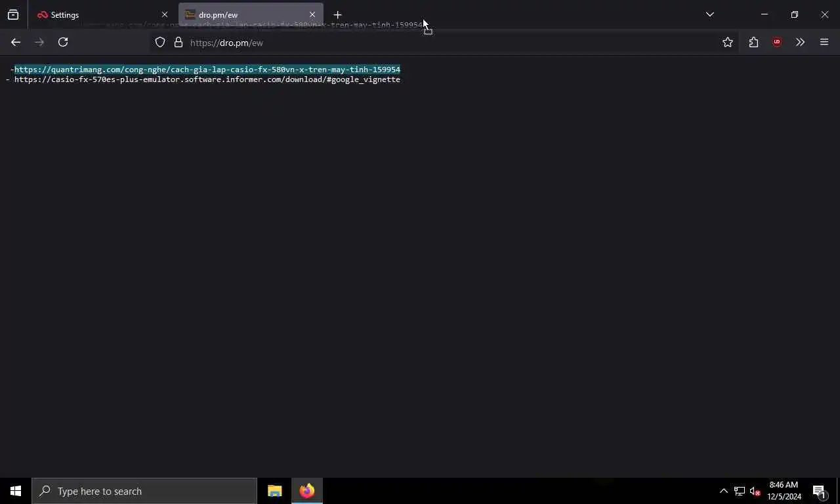Show more tools overflow chevrons
Viewport: 840px width, 504px height.
tap(800, 42)
